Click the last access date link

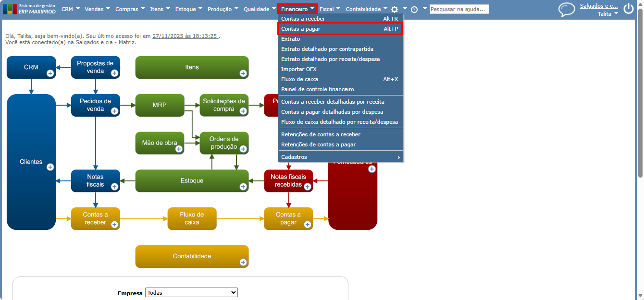[185, 36]
